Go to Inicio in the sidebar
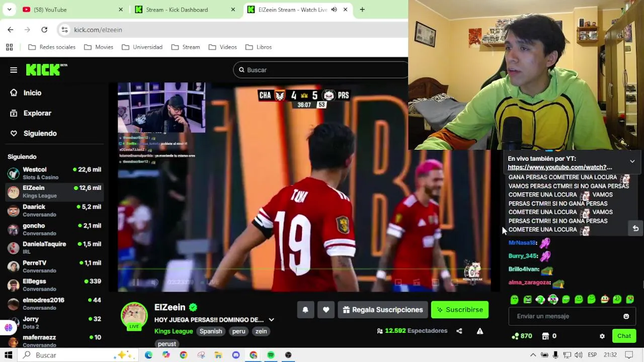The image size is (644, 362). click(x=26, y=93)
